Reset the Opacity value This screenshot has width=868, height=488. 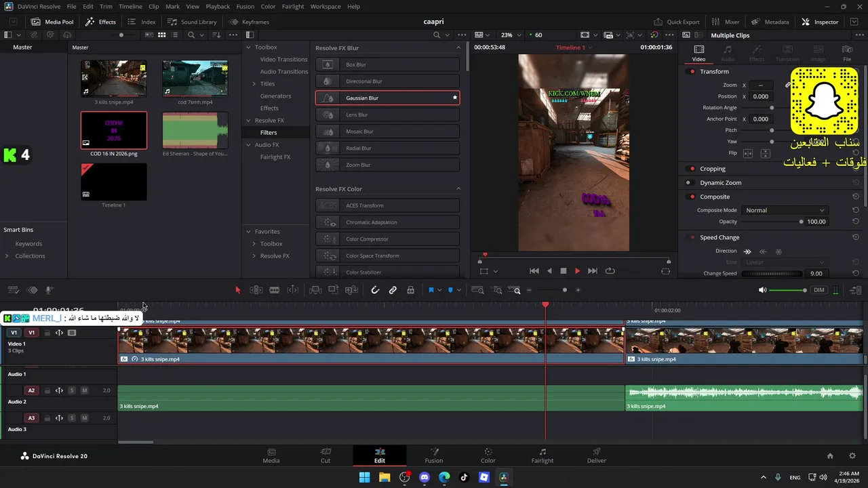[856, 222]
